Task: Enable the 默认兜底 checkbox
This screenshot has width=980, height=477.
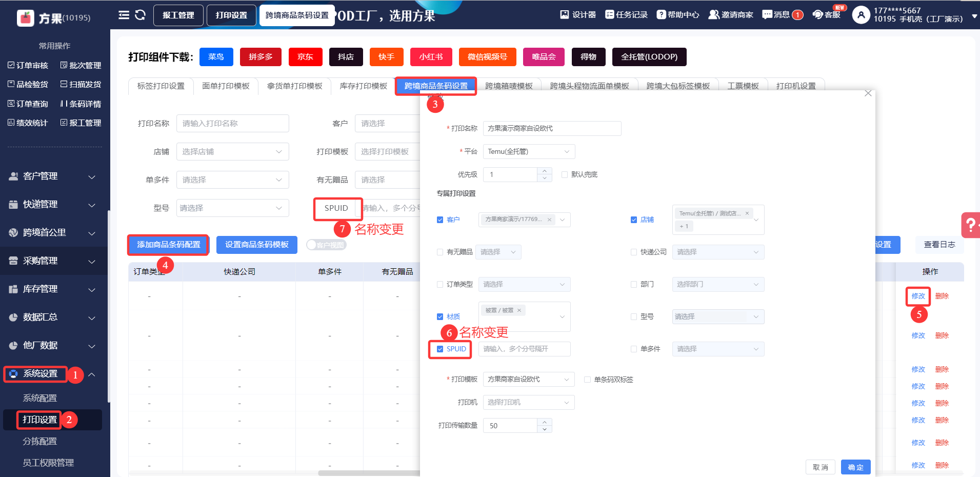Action: pos(565,174)
